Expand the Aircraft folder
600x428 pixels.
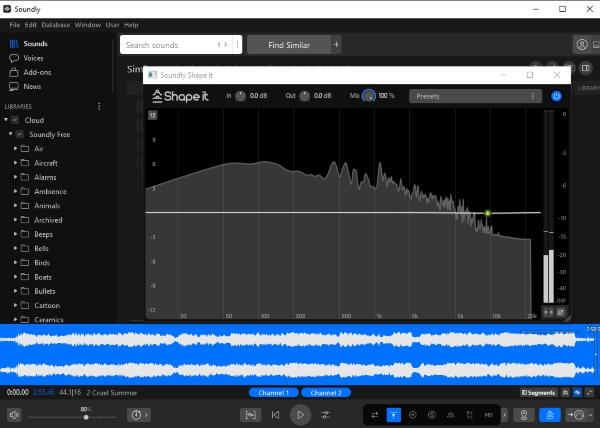tap(15, 163)
